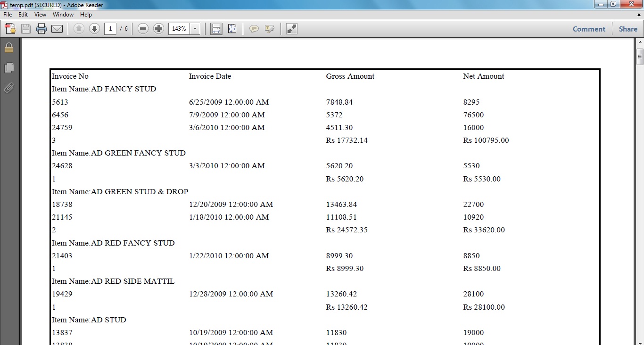Screen dimensions: 644x345
Task: Click invoice number 24628
Action: click(x=62, y=166)
